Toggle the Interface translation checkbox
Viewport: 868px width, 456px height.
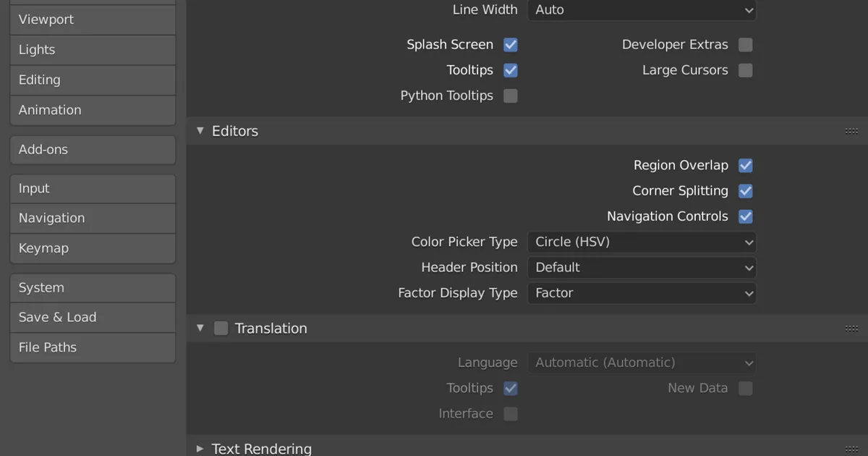[511, 414]
